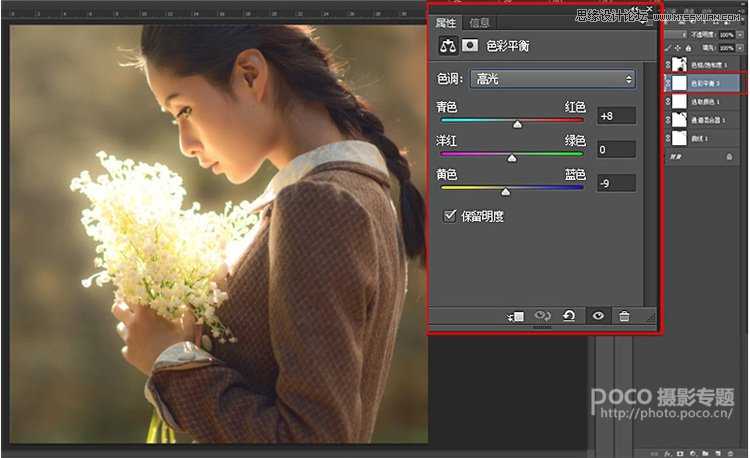Click the layer mask icon in Properties

tap(468, 45)
